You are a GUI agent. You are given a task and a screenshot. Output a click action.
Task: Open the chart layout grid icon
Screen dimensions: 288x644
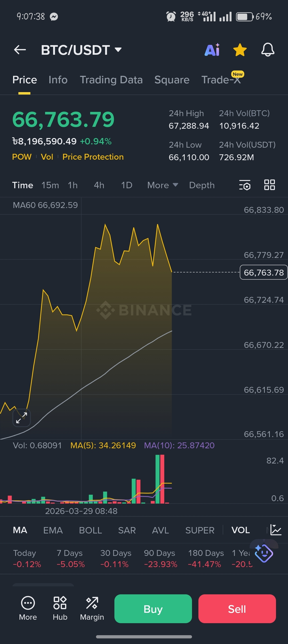pyautogui.click(x=269, y=185)
